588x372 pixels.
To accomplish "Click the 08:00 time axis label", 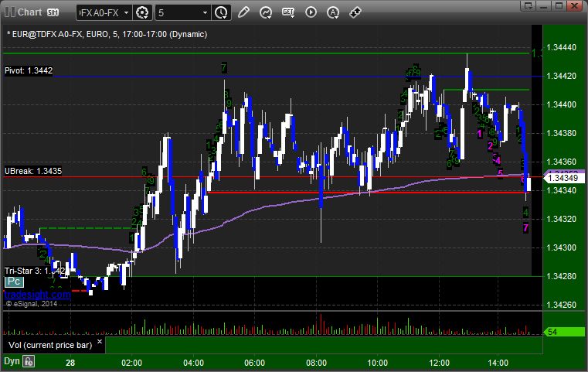I will click(x=316, y=363).
